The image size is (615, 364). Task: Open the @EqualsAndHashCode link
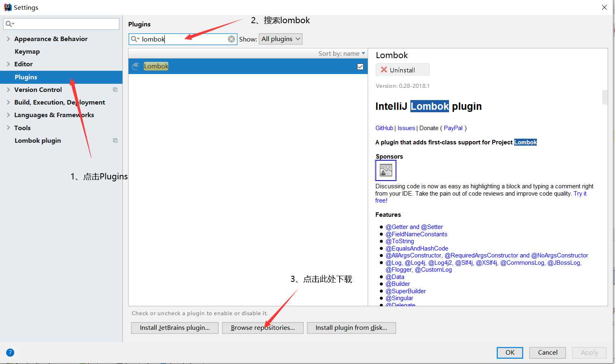(x=417, y=248)
